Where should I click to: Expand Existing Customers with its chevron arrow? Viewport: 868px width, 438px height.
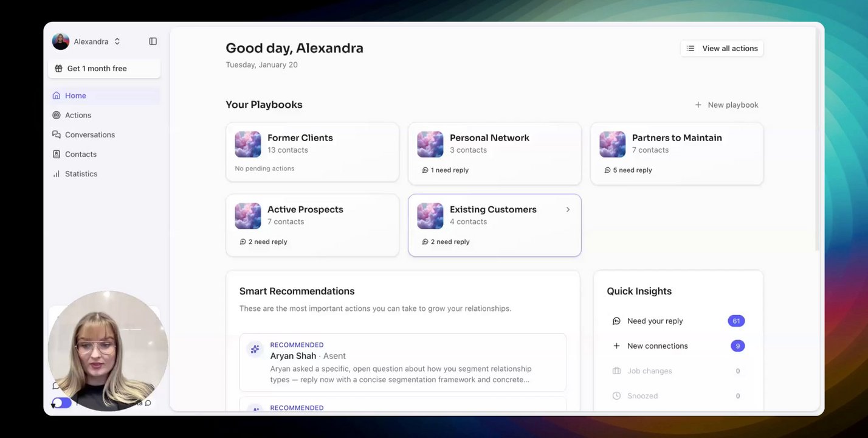[568, 209]
